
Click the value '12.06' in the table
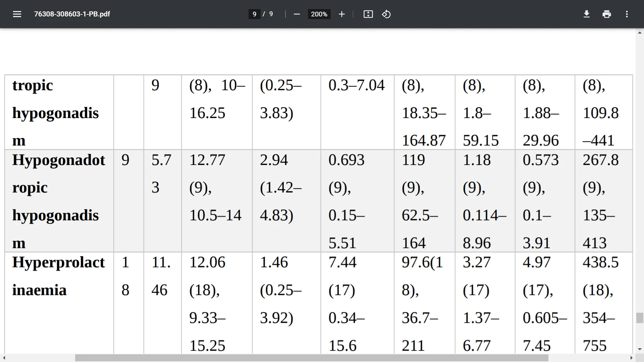pos(207,262)
